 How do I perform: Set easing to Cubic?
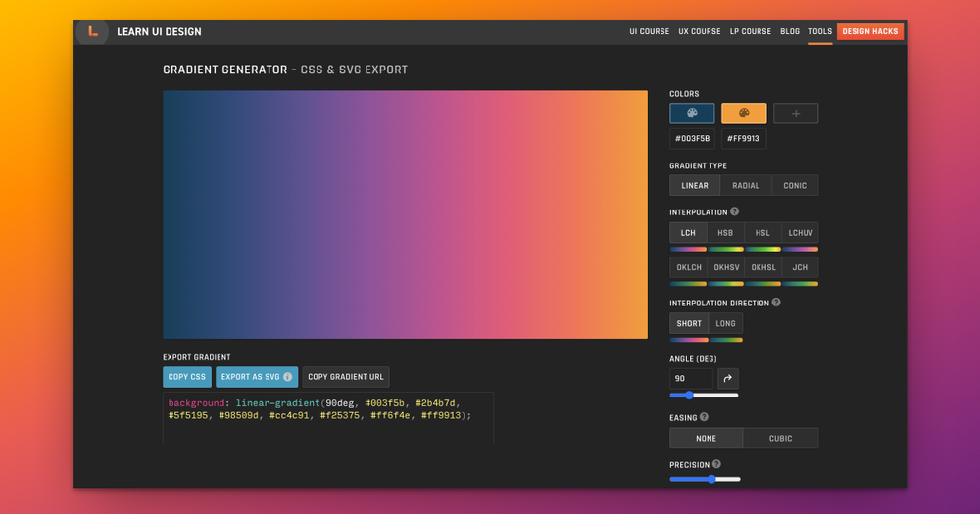pos(781,438)
